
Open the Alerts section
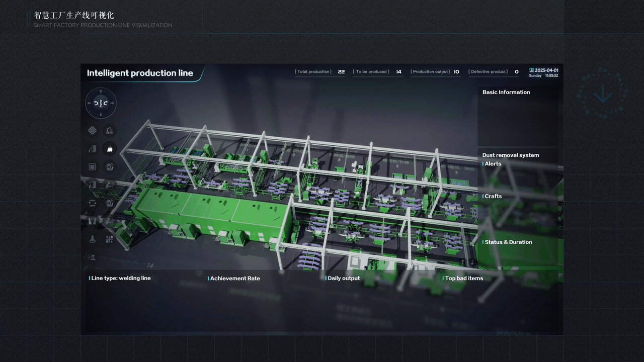tap(493, 164)
